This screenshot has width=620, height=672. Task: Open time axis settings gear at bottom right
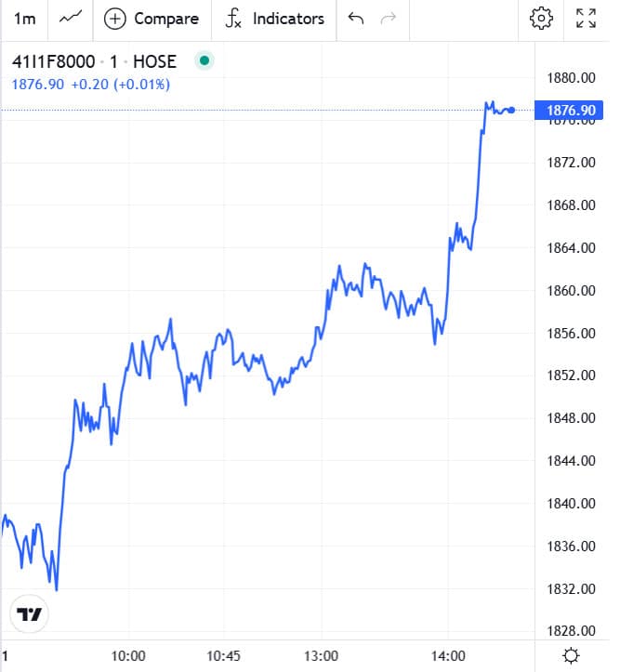(x=571, y=655)
